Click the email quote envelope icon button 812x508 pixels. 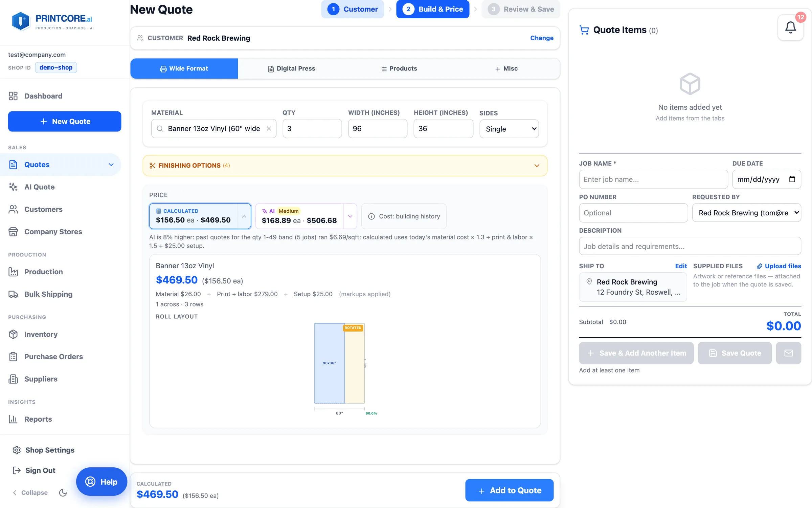coord(788,353)
